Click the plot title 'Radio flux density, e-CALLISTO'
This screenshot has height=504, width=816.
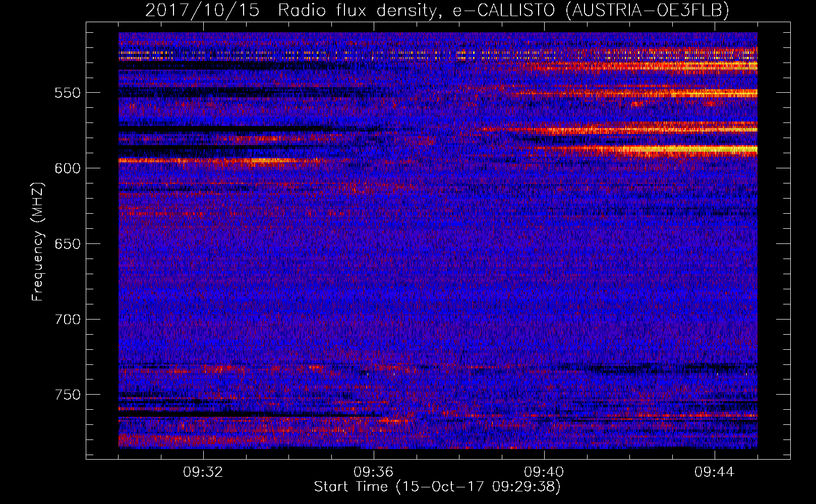pos(416,11)
